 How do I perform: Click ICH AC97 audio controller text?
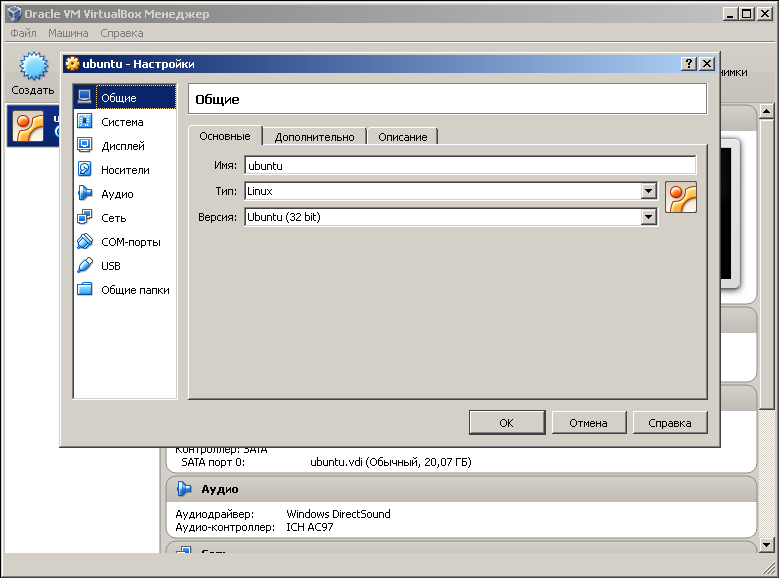tap(310, 527)
